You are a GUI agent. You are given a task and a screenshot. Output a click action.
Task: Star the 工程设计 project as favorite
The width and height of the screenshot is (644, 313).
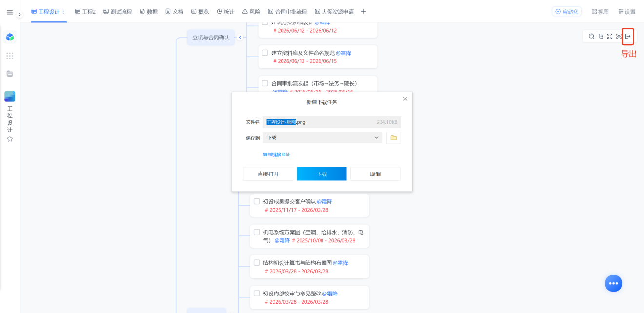click(10, 139)
